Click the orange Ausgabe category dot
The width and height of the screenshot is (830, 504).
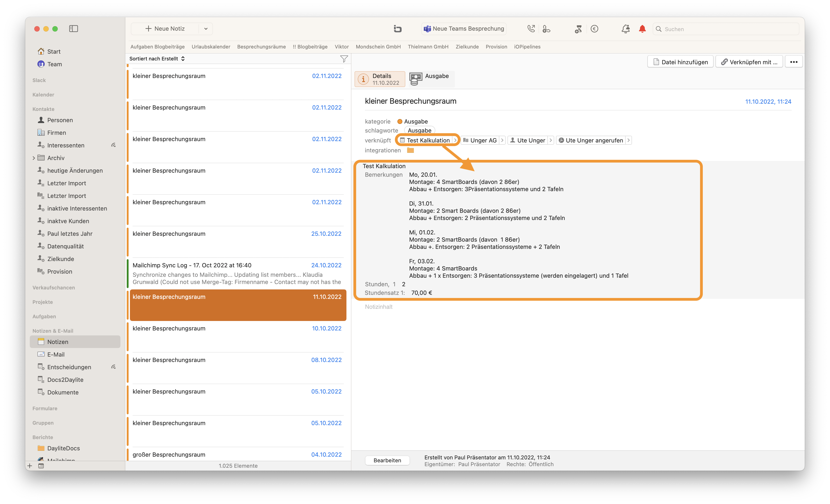[x=399, y=121]
